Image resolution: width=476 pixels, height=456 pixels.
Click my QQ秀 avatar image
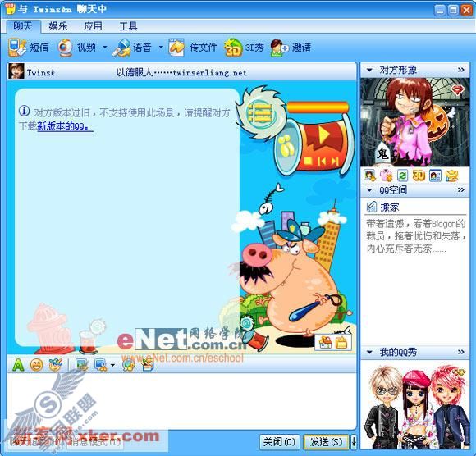click(415, 404)
